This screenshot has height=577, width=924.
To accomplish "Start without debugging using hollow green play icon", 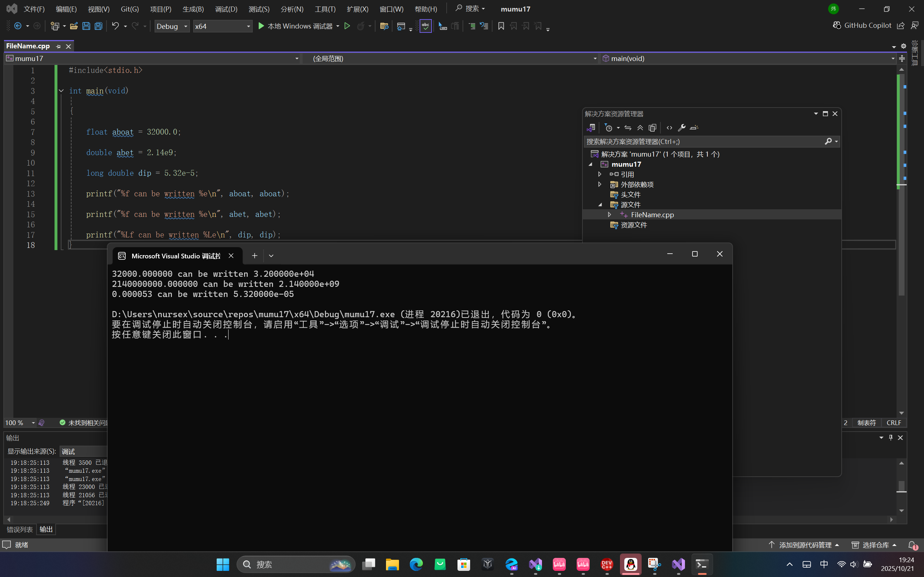I will 347,26.
